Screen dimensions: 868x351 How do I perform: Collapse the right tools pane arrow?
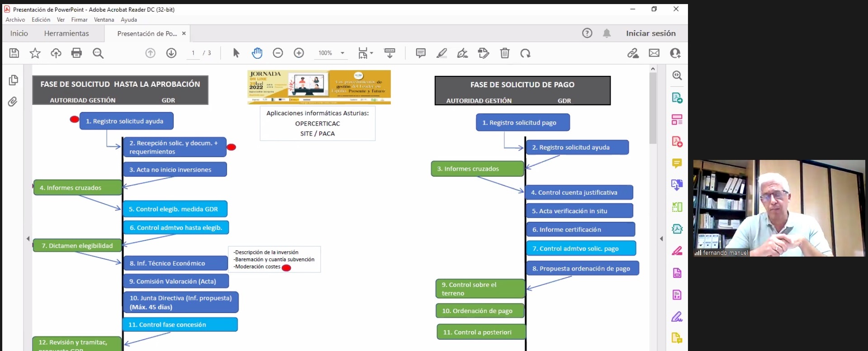pyautogui.click(x=661, y=239)
